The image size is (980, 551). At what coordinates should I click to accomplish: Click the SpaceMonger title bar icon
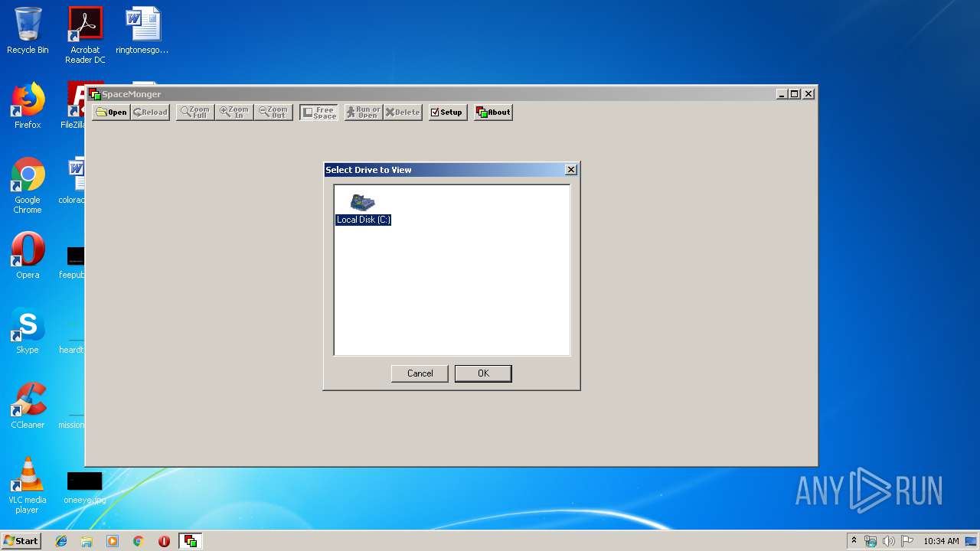95,94
